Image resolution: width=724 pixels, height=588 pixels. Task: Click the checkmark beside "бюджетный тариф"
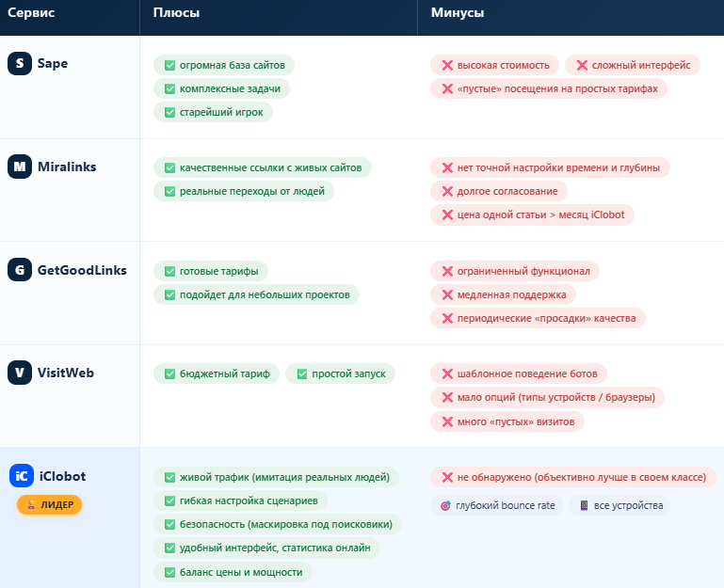[x=169, y=373]
